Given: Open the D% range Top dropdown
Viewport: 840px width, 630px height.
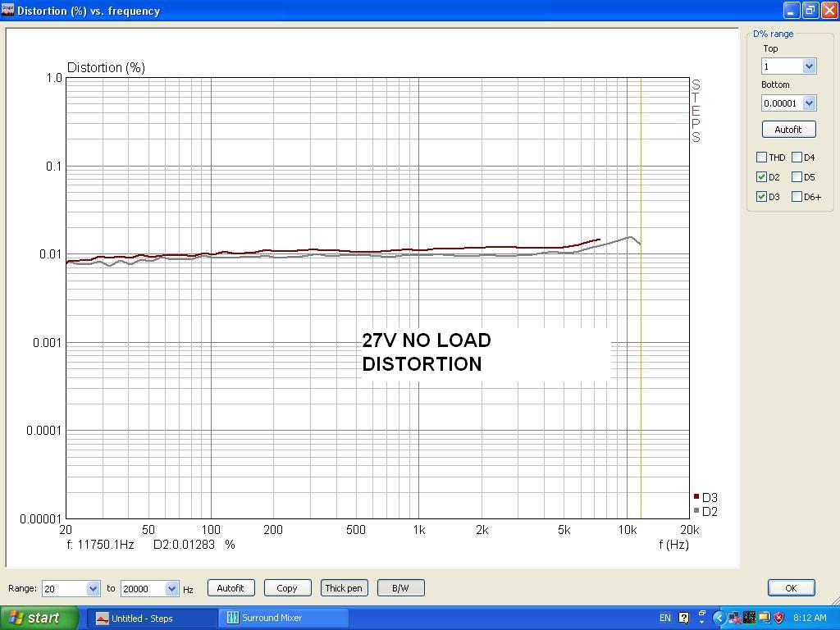Looking at the screenshot, I should point(809,66).
